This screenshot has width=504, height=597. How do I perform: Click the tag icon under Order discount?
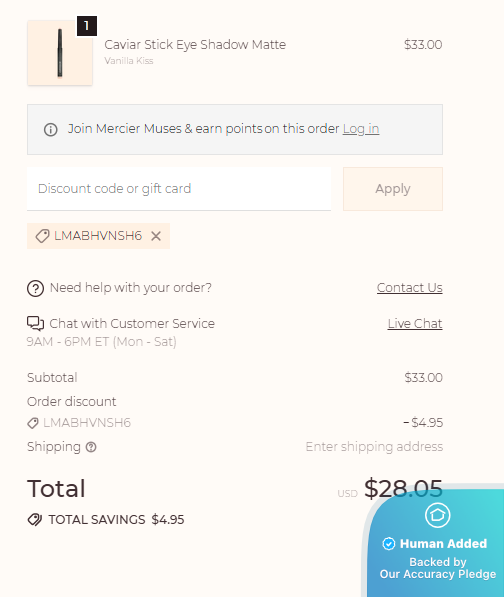pyautogui.click(x=33, y=423)
